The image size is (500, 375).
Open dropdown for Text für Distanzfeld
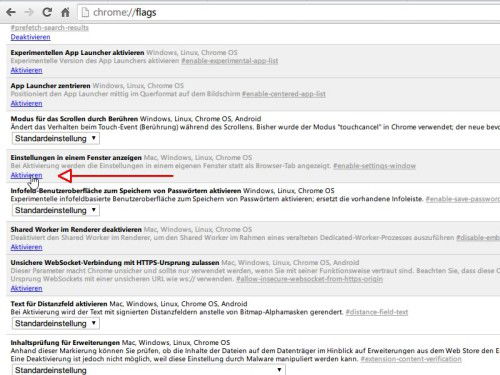point(56,323)
